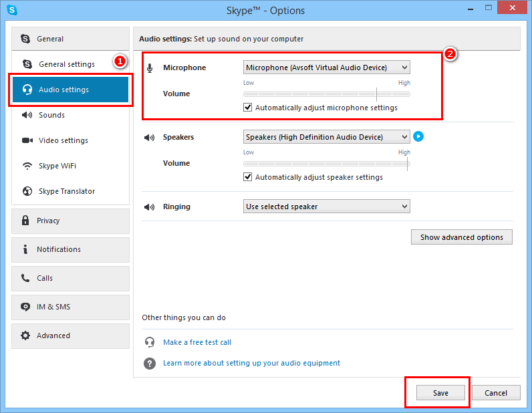The width and height of the screenshot is (532, 413).
Task: Save the audio settings
Action: click(x=440, y=393)
